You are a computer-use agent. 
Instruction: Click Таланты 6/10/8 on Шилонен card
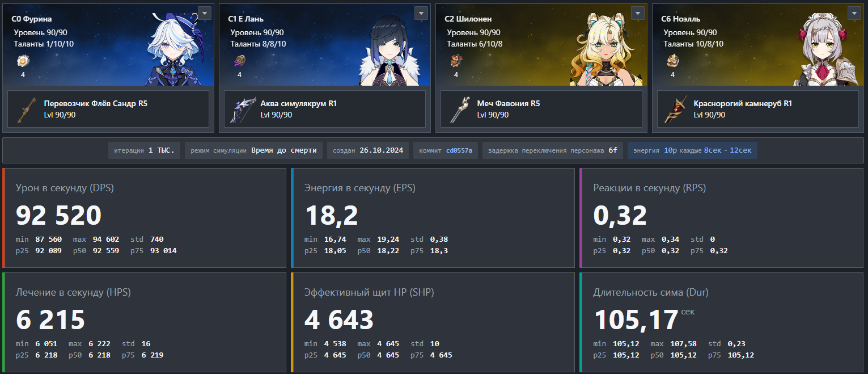475,44
